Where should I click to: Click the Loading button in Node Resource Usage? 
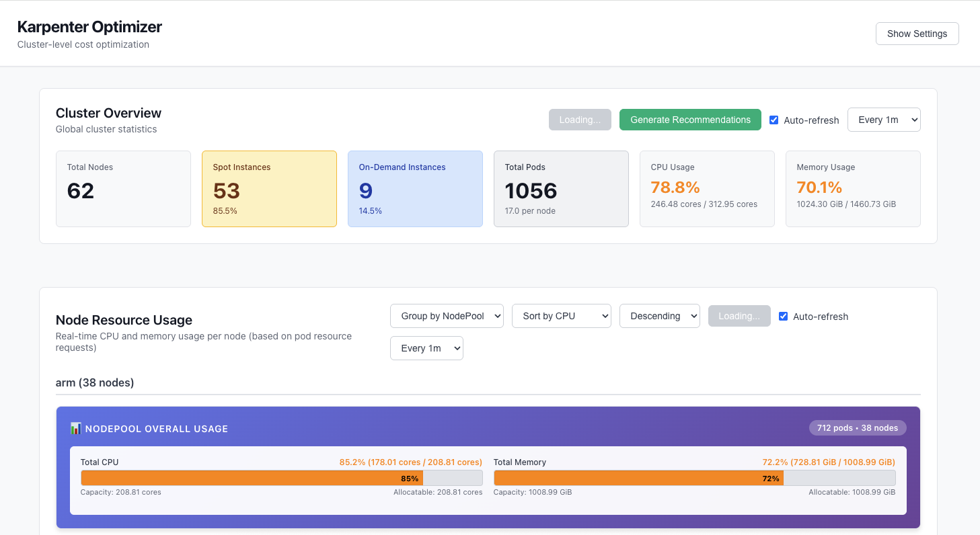[x=739, y=316]
